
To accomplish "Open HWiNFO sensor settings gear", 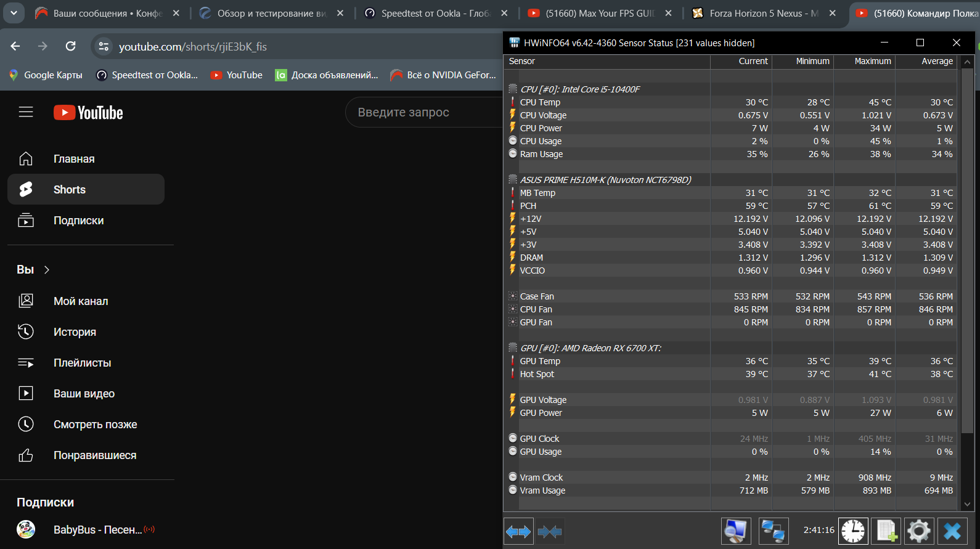I will pyautogui.click(x=919, y=531).
